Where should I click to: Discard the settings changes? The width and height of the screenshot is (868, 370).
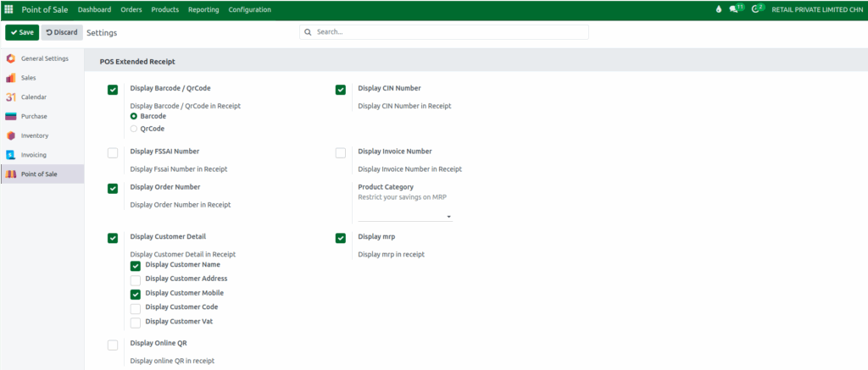(x=62, y=33)
